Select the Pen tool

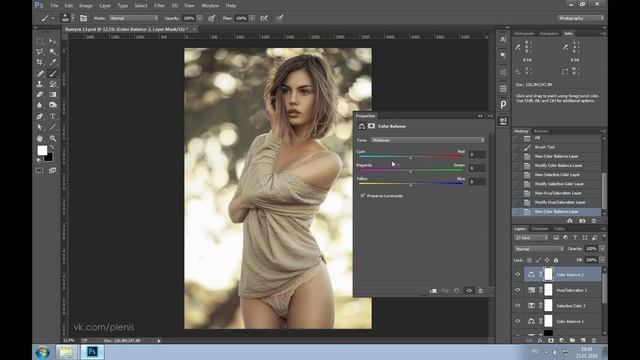[x=40, y=116]
